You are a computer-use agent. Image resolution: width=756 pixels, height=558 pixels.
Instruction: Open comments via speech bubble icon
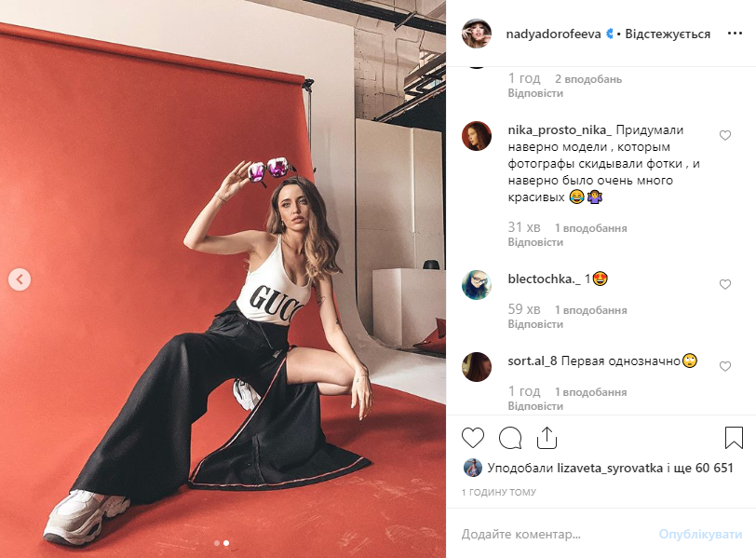click(510, 438)
